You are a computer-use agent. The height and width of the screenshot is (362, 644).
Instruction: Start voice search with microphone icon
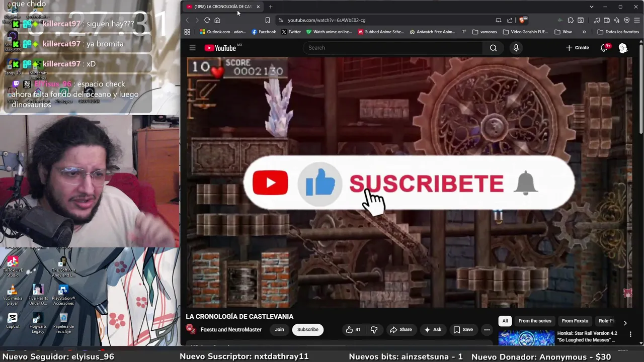(516, 48)
